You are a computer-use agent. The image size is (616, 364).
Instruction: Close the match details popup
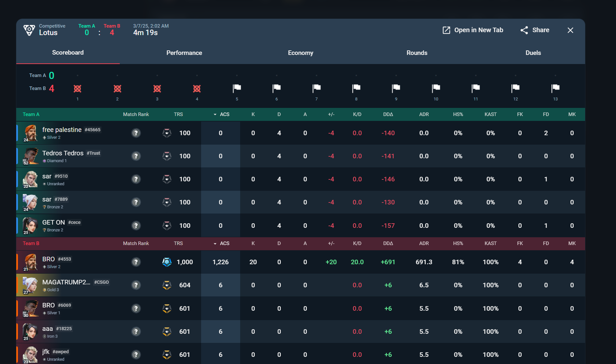click(x=570, y=30)
